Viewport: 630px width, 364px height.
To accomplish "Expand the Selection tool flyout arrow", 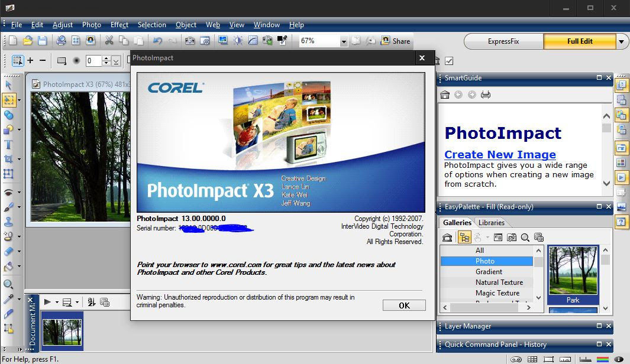I will [x=19, y=100].
